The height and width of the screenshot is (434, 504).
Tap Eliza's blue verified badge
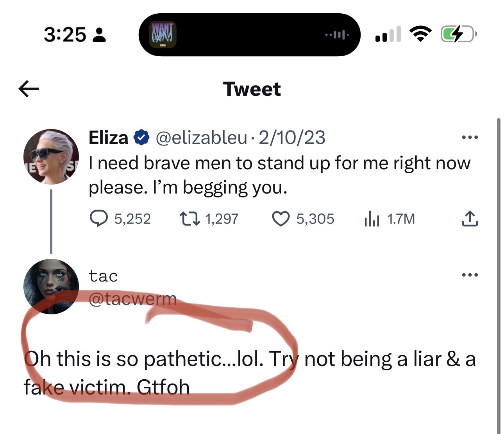coord(141,138)
